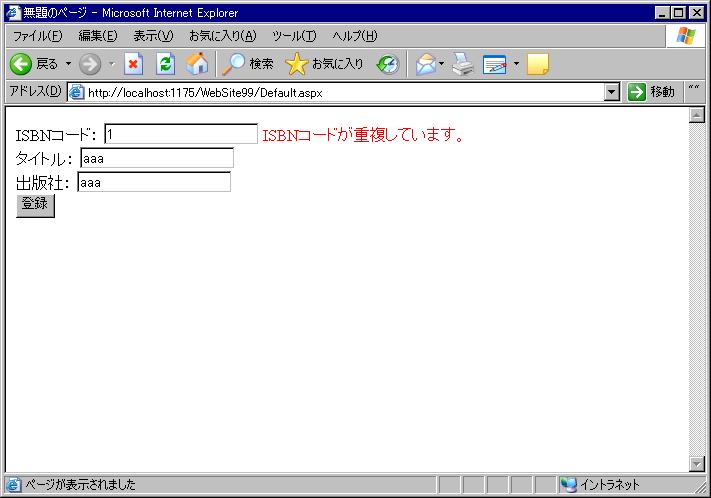The image size is (711, 498).
Task: Open the ヘルプ(H) menu
Action: point(355,36)
